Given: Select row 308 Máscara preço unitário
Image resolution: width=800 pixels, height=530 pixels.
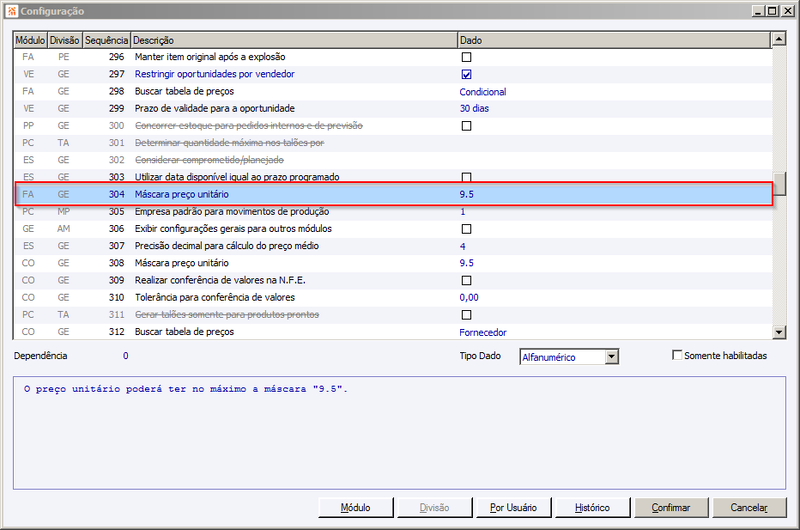Looking at the screenshot, I should [x=393, y=263].
